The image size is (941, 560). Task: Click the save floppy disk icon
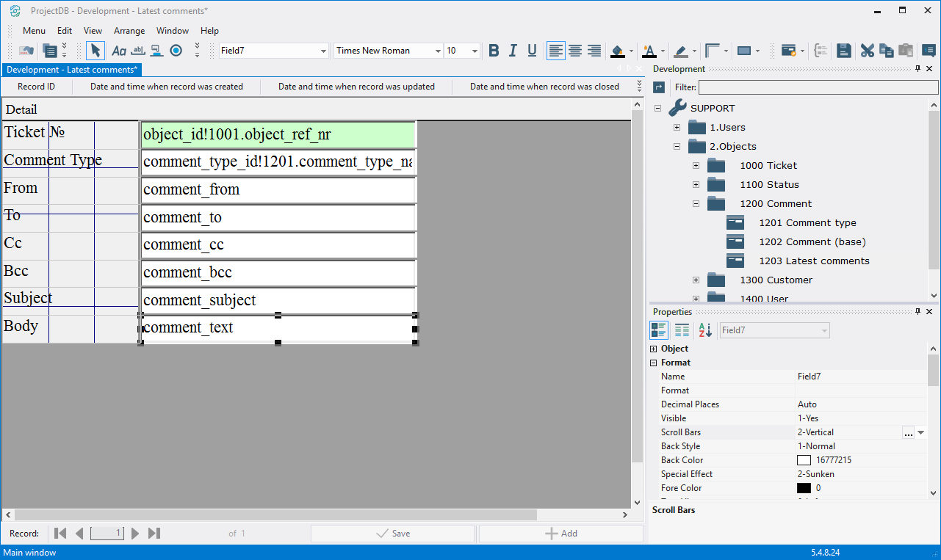(844, 51)
